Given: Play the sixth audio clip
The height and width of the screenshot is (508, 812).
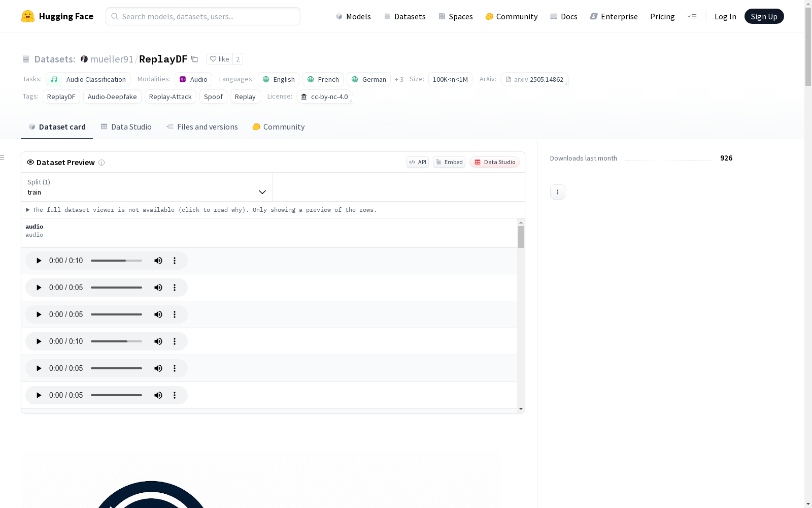Looking at the screenshot, I should [39, 395].
